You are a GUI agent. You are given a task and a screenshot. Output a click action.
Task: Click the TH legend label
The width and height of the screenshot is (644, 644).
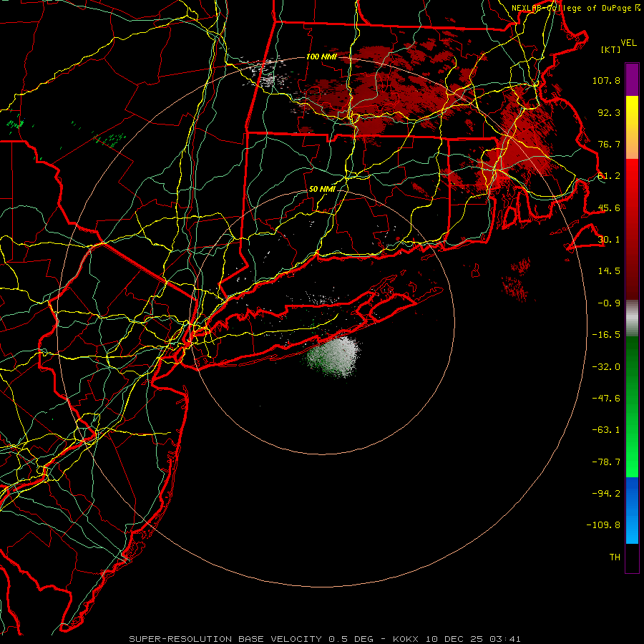tap(615, 557)
